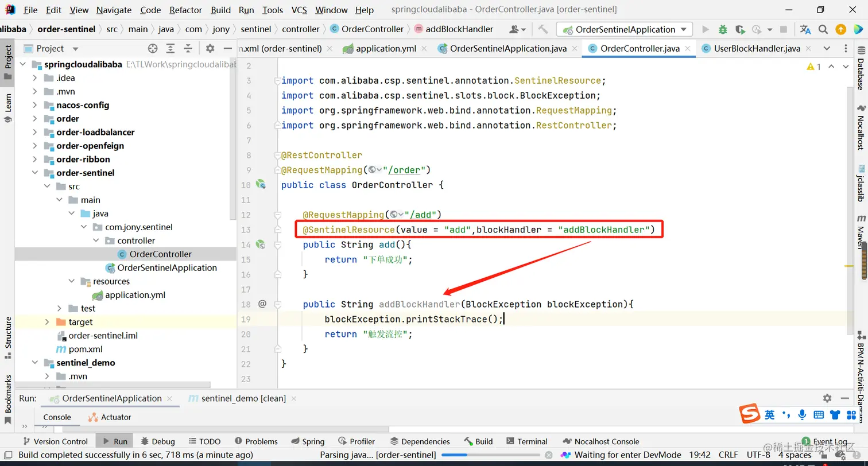The height and width of the screenshot is (466, 868).
Task: Select Opened File with the target icon
Action: tap(153, 49)
